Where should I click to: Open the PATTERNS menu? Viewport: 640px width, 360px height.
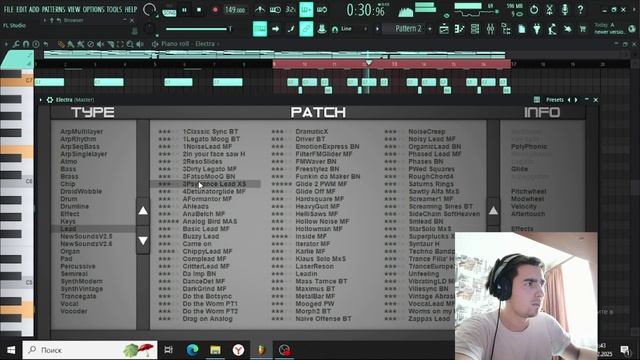pos(53,9)
